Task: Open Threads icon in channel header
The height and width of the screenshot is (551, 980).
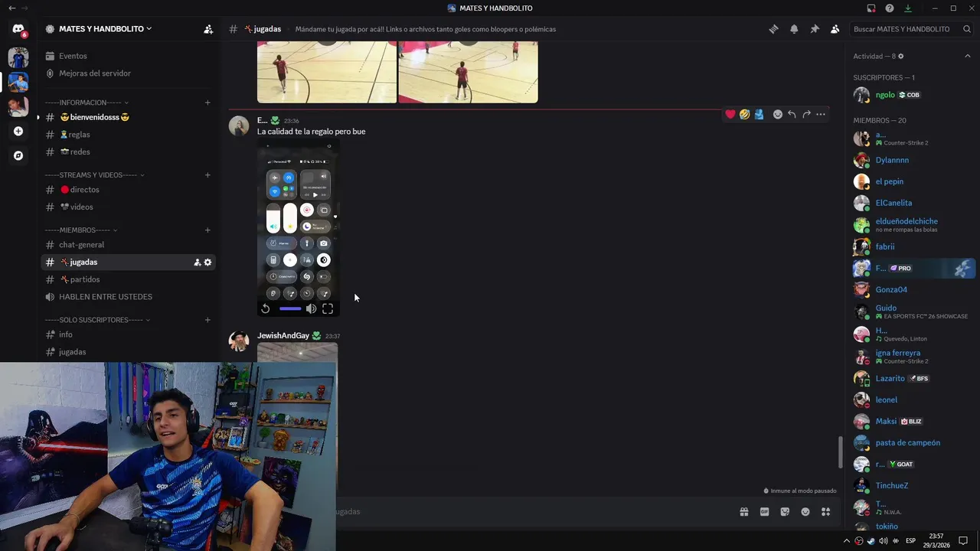Action: [773, 29]
